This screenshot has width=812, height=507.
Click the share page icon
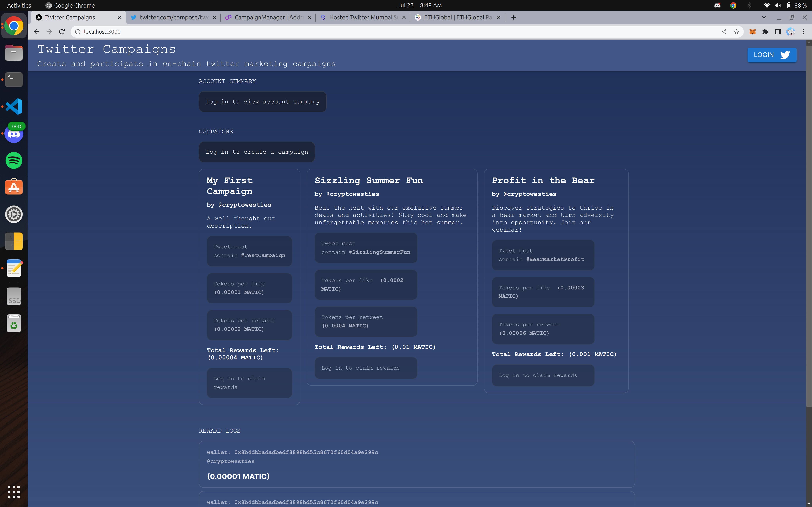(x=724, y=31)
